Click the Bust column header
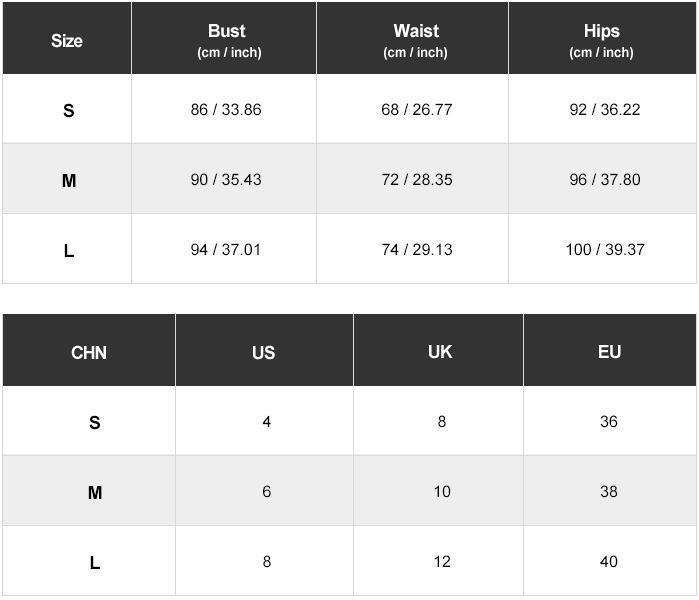699x600 pixels. click(x=226, y=40)
